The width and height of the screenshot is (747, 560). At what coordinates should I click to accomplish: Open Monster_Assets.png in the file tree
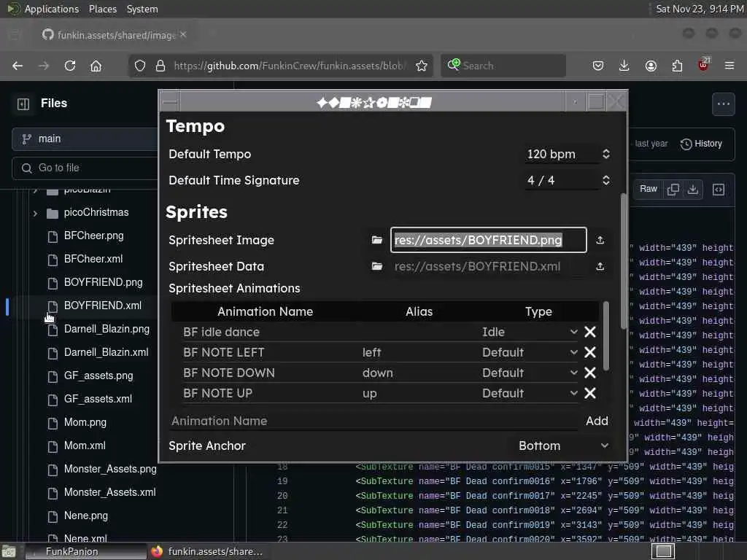[x=110, y=469]
